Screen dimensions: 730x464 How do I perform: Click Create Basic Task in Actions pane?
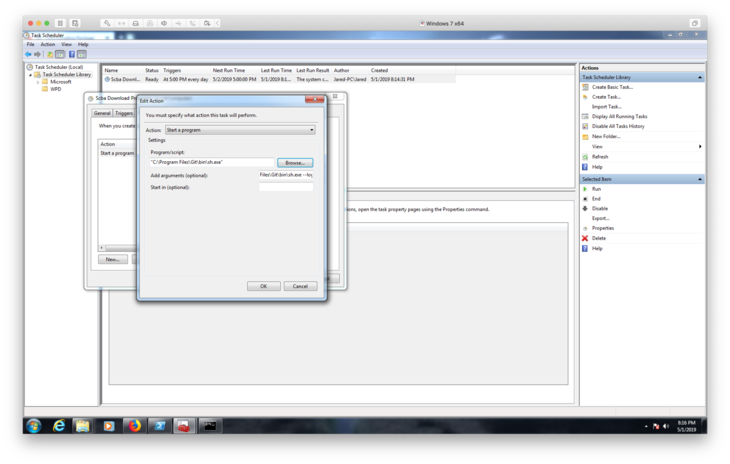(x=612, y=87)
